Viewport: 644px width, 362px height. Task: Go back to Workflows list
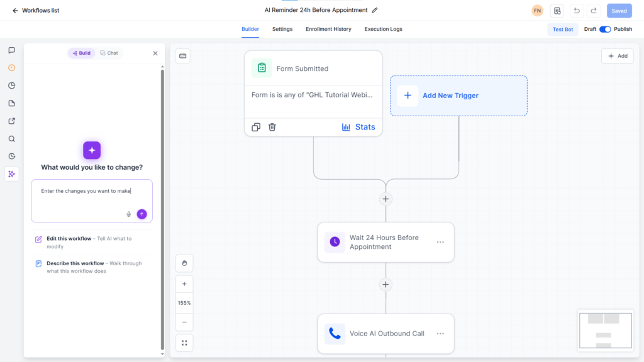tap(36, 11)
